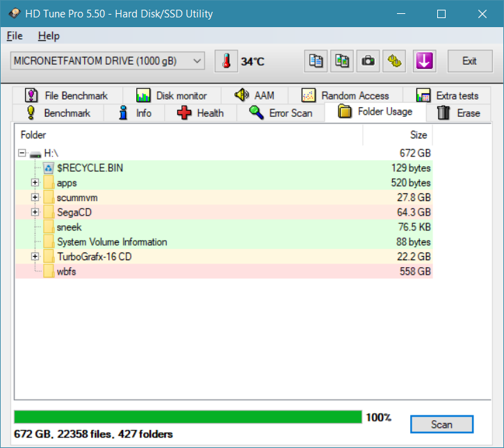Switch to the Extra tests tab

pos(447,95)
